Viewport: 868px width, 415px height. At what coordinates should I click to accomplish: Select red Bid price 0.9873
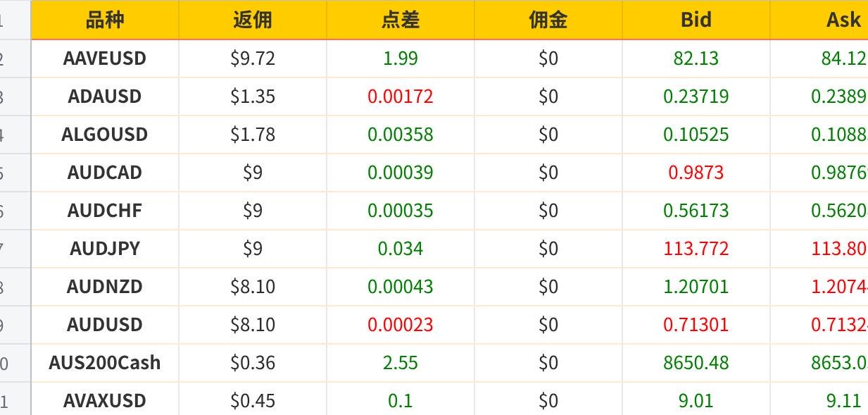tap(696, 173)
